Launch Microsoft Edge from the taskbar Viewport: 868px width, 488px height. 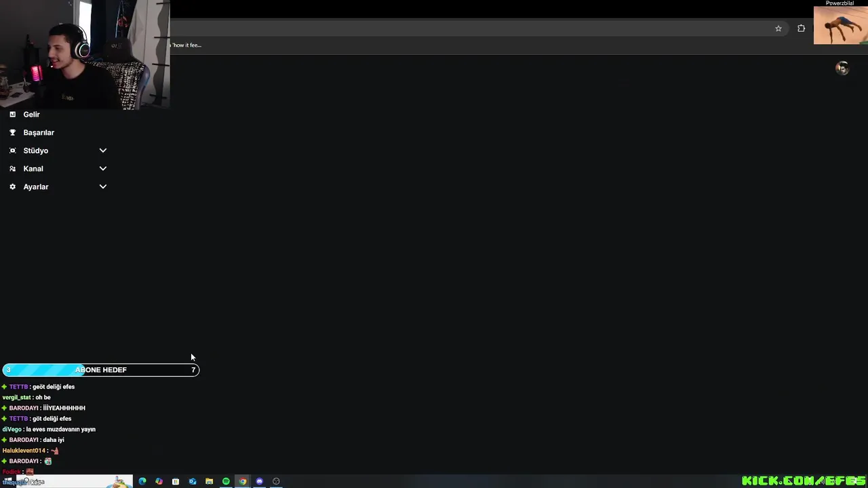[142, 481]
